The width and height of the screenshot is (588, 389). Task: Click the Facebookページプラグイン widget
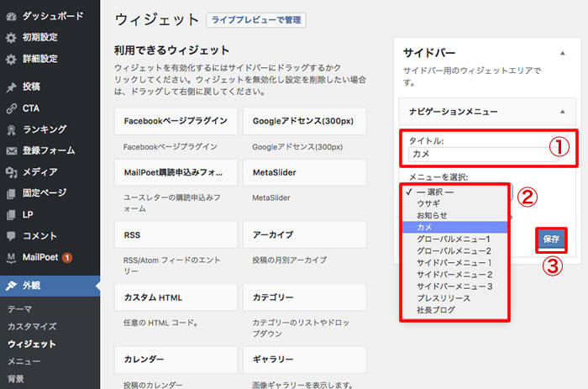[176, 121]
